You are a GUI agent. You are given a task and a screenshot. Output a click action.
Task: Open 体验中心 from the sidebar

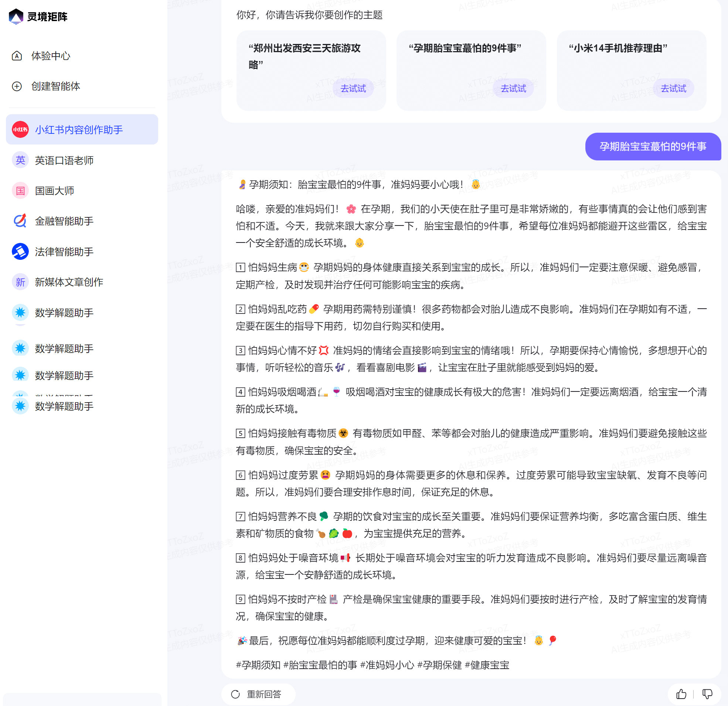(x=51, y=56)
